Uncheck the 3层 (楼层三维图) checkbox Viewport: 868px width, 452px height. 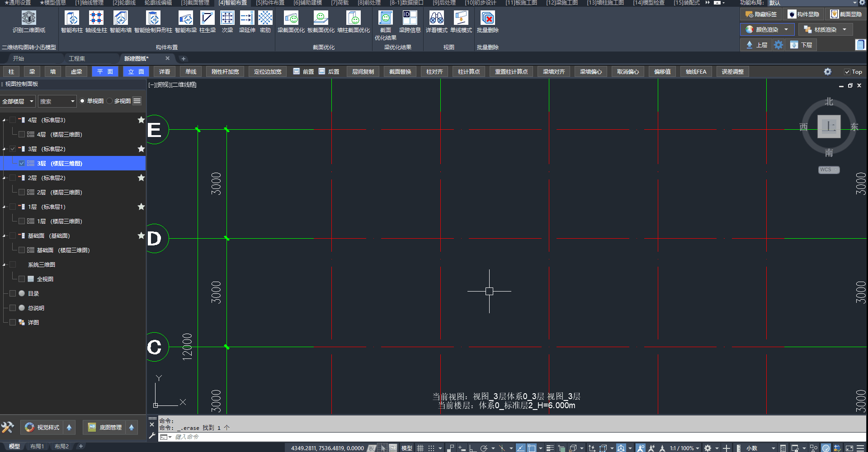(22, 164)
